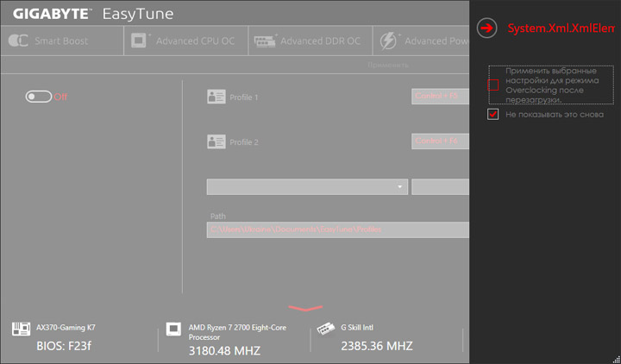This screenshot has width=621, height=364.
Task: Uncheck 'Не показывать это снова' checkbox
Action: click(x=493, y=115)
